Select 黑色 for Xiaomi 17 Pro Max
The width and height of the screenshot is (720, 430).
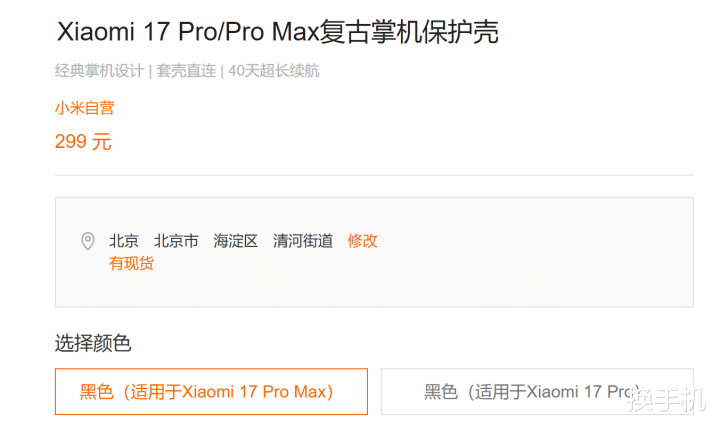click(211, 391)
